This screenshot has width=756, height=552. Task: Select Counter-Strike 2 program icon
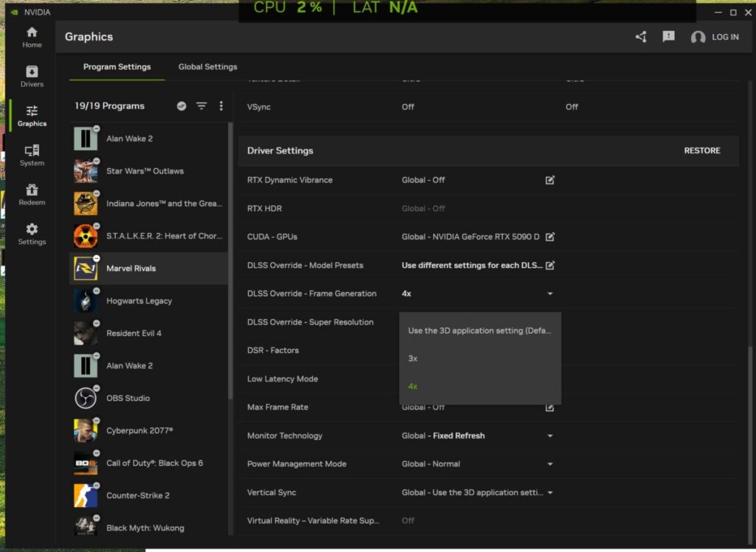click(86, 496)
